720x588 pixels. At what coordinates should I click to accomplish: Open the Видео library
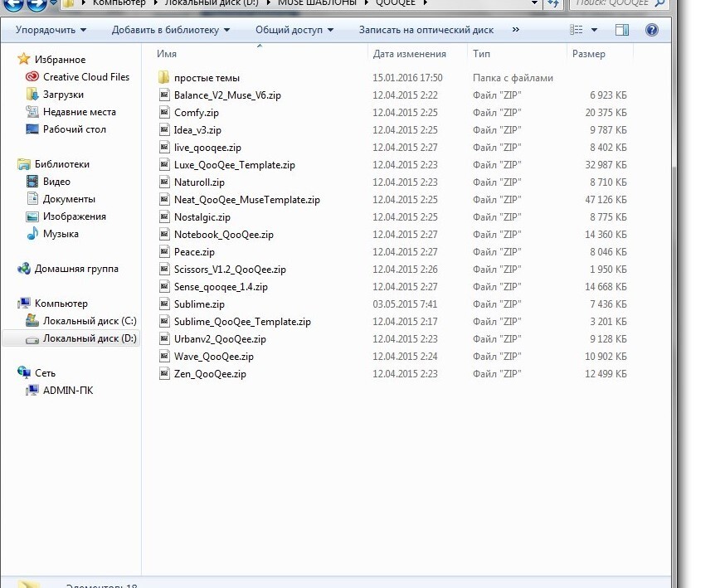click(56, 182)
